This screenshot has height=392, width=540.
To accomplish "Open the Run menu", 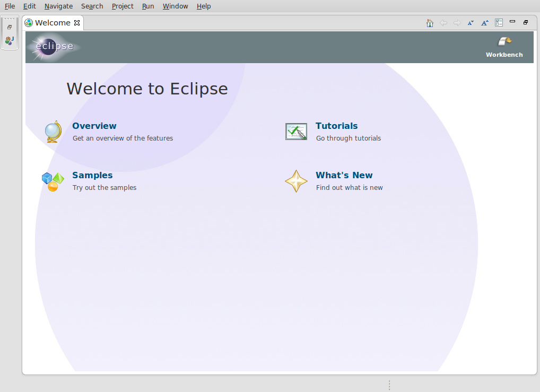I will [148, 6].
